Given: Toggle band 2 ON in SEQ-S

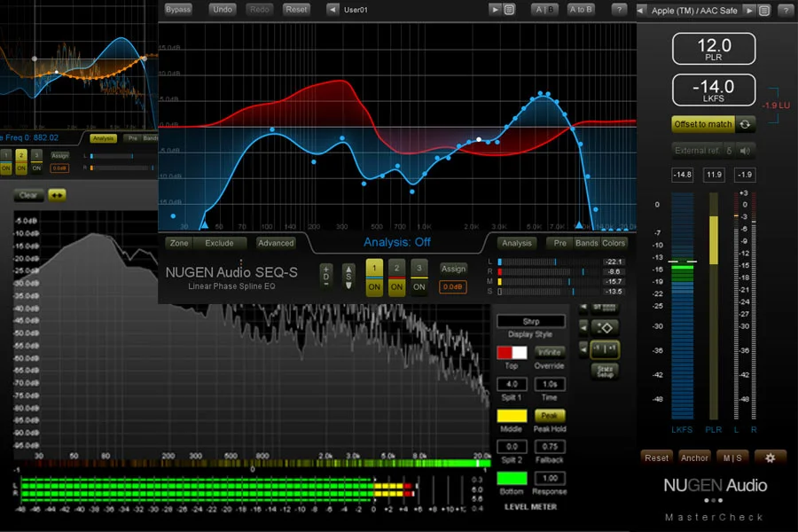Looking at the screenshot, I should coord(397,287).
